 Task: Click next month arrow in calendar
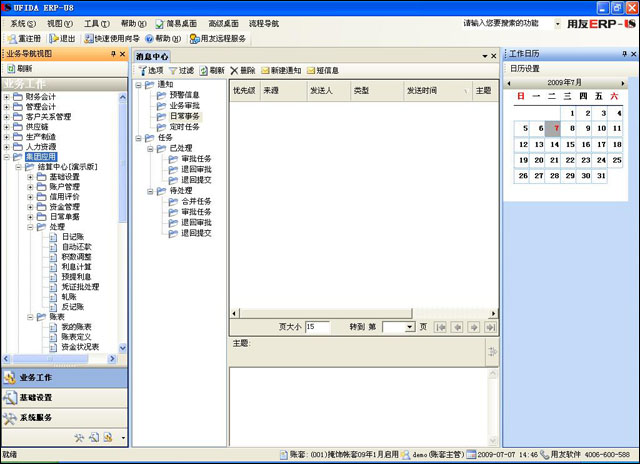[623, 83]
